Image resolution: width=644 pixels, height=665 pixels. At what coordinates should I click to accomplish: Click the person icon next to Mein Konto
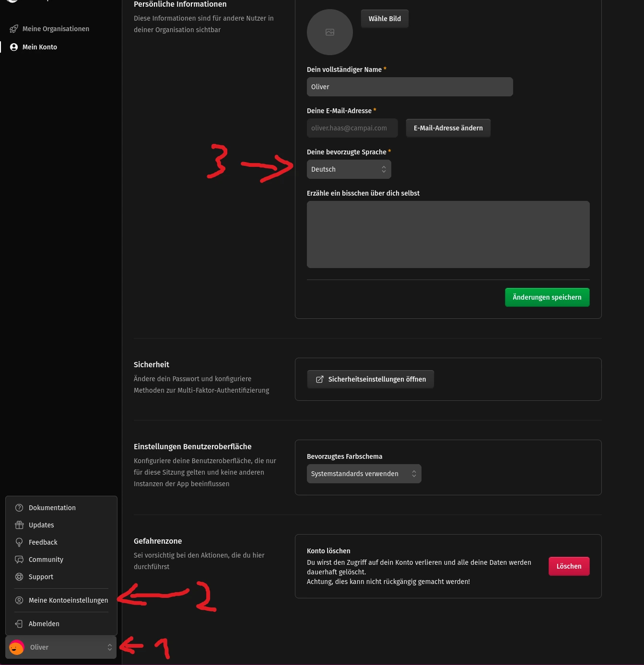[14, 47]
